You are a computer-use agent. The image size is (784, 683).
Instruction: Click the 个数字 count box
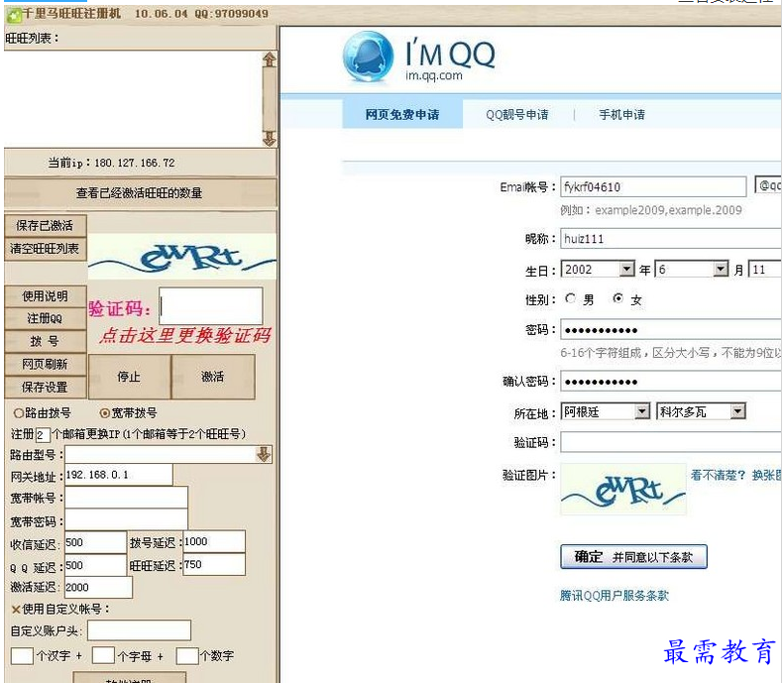click(187, 655)
